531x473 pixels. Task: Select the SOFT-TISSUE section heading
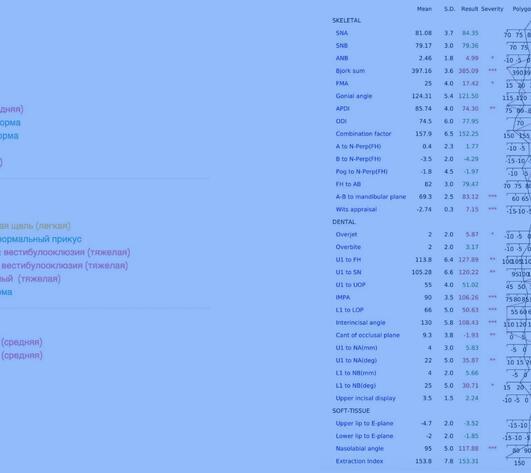(351, 411)
